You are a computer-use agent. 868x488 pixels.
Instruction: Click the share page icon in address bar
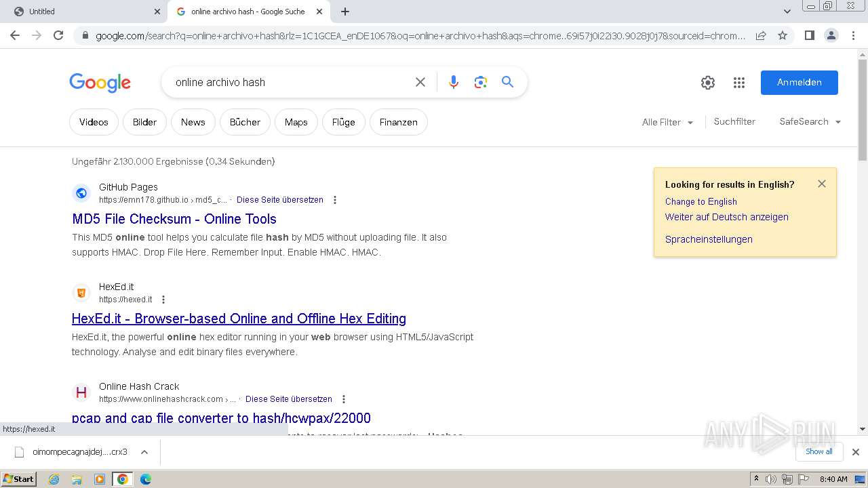click(x=761, y=35)
